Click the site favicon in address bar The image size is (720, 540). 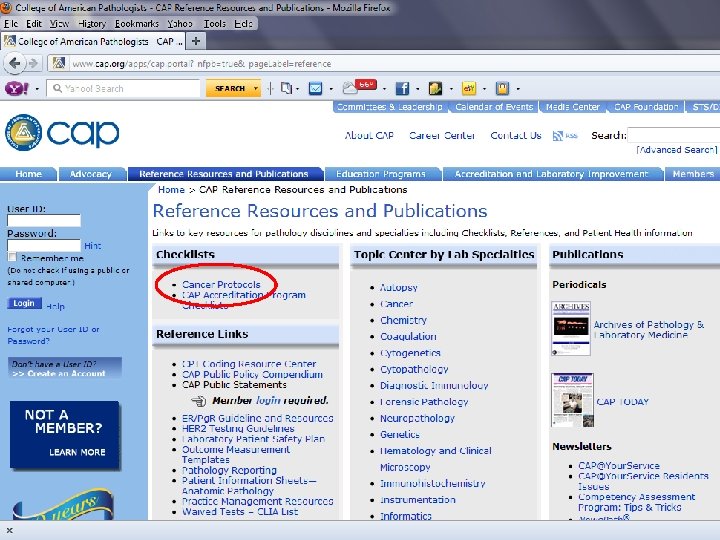pos(59,63)
